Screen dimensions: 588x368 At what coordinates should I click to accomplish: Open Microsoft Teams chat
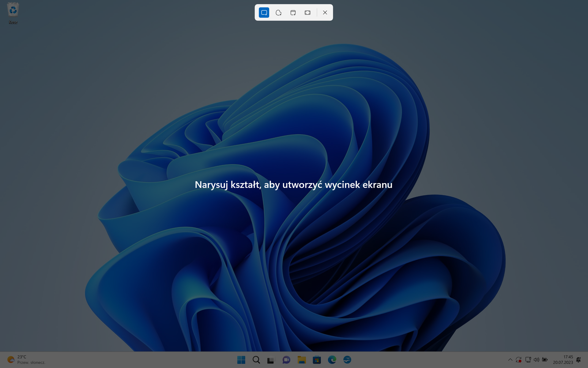pos(287,360)
